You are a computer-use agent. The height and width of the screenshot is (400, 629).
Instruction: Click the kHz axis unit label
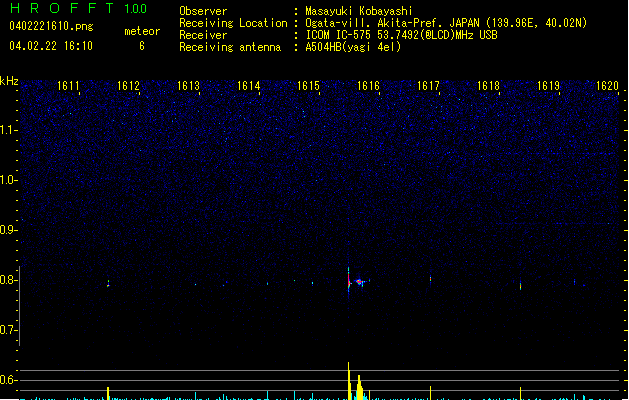(x=9, y=81)
